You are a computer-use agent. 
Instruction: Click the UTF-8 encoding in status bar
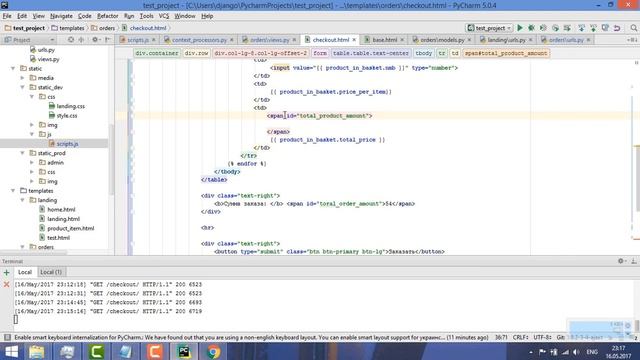click(542, 338)
